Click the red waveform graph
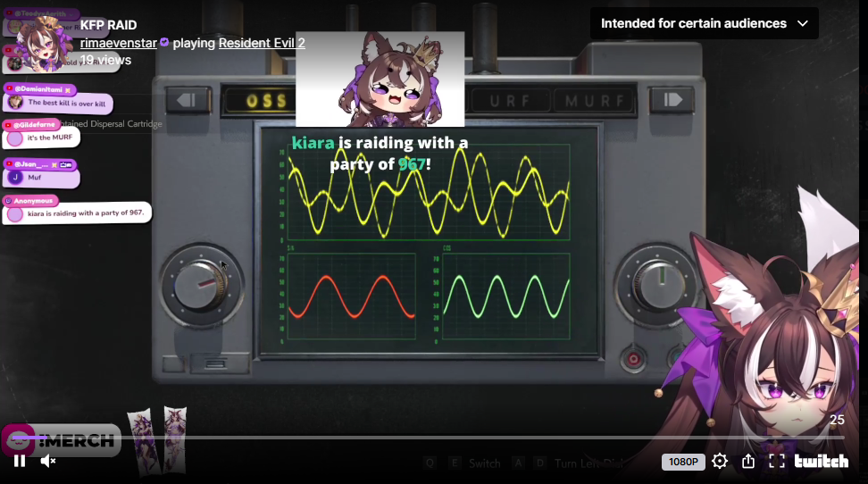 pos(352,296)
